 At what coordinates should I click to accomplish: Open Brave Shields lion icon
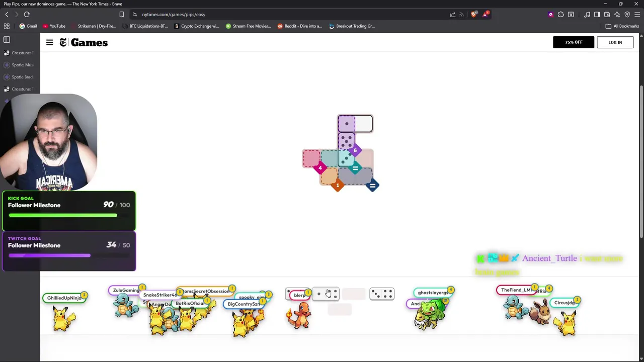click(474, 15)
